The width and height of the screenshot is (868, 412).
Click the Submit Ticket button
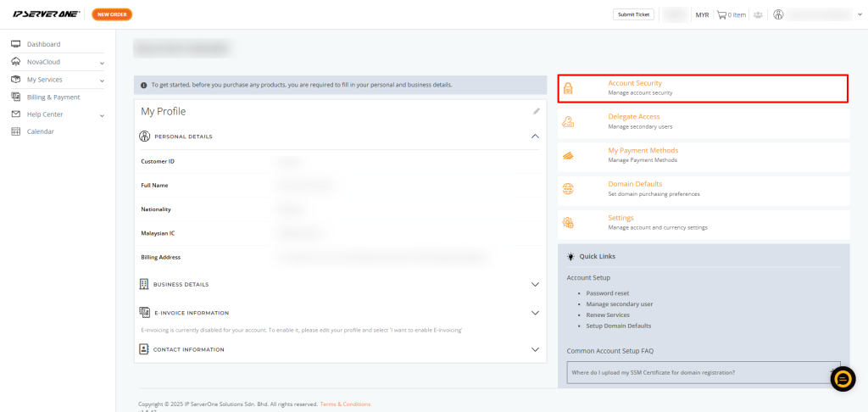pos(634,14)
